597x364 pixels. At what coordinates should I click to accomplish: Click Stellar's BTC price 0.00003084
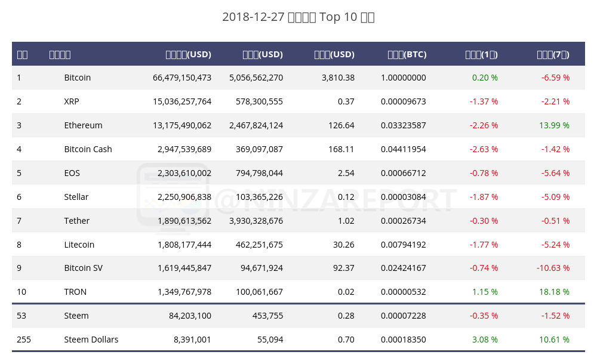click(x=404, y=197)
